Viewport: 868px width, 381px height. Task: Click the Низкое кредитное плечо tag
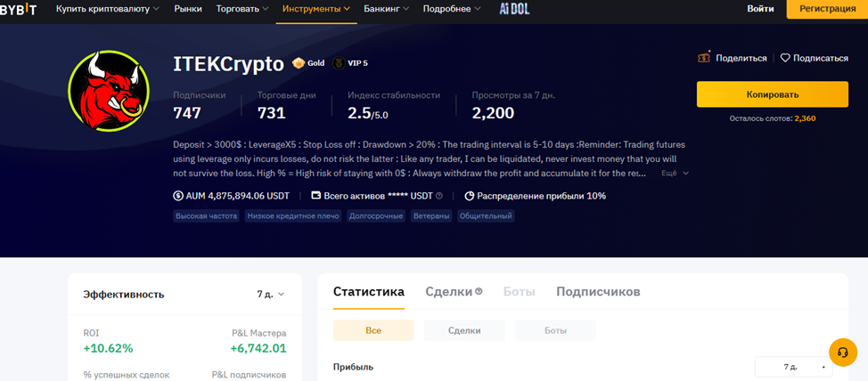[x=293, y=215]
